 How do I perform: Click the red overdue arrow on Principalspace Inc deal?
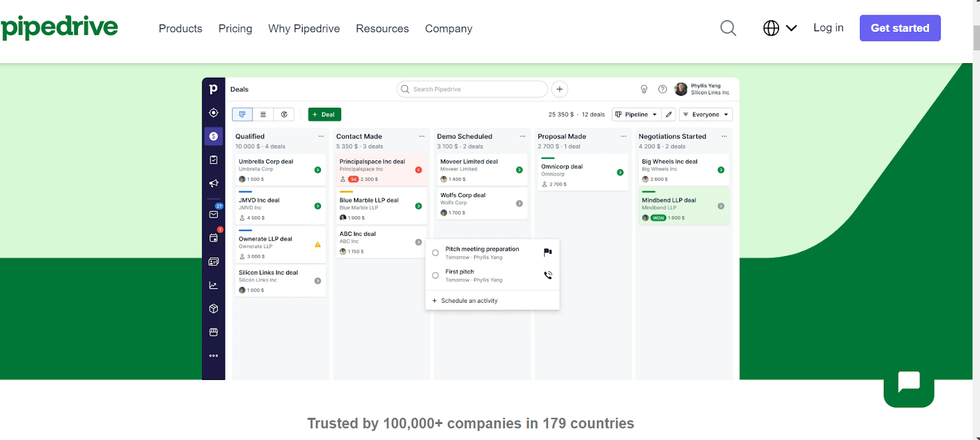coord(418,170)
